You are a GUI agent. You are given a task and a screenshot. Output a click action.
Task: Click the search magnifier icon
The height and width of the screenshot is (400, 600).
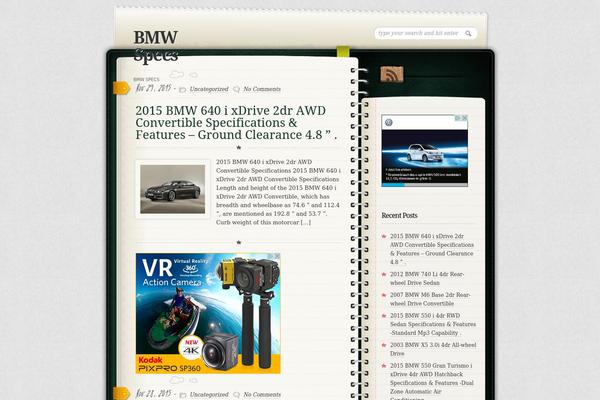[x=468, y=34]
